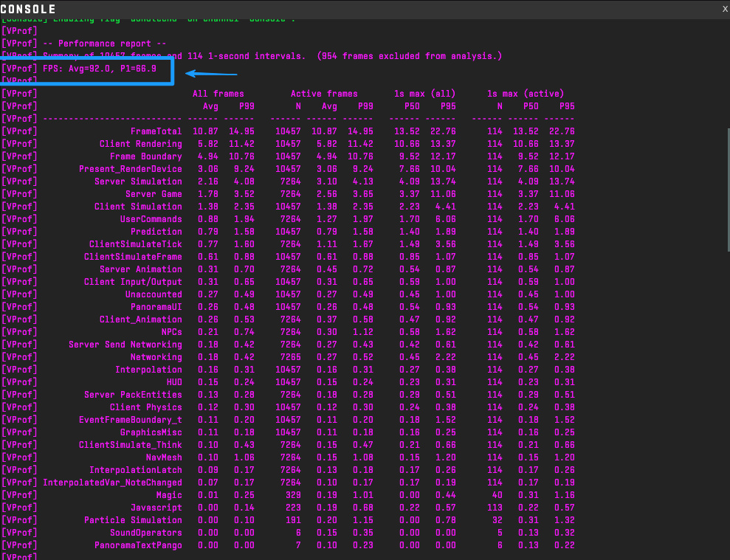Select the HUD row label
This screenshot has height=560, width=730.
tap(174, 383)
